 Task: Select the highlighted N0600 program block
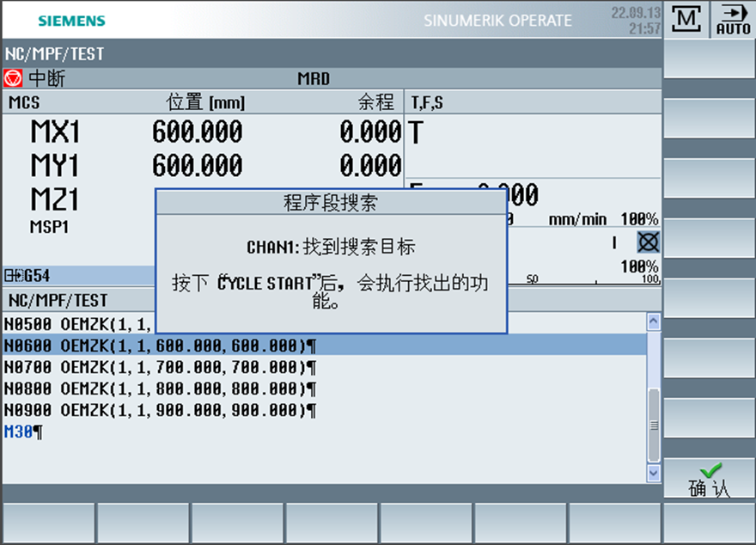point(324,346)
